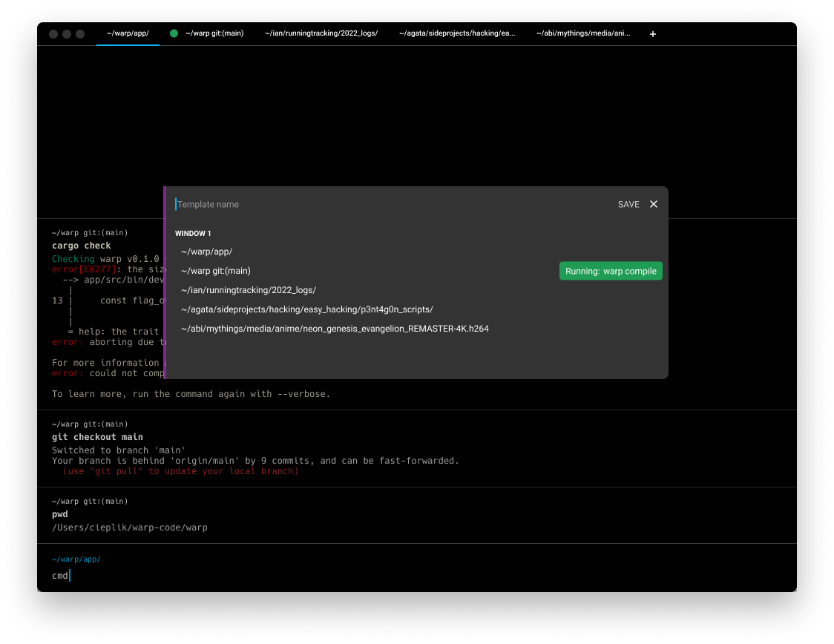Go to the ~/abi/mythings/media tab
Screen dimensions: 834x644
[x=583, y=33]
